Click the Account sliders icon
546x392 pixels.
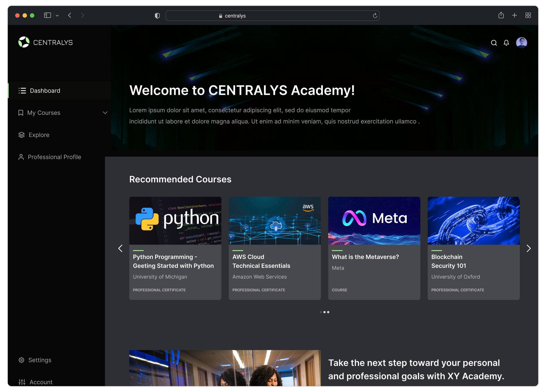[x=22, y=382]
